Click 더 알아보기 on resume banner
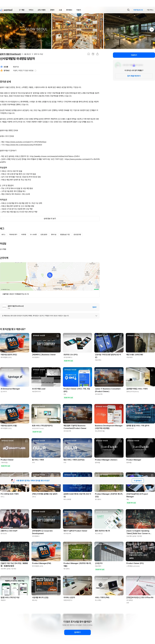 (138, 481)
